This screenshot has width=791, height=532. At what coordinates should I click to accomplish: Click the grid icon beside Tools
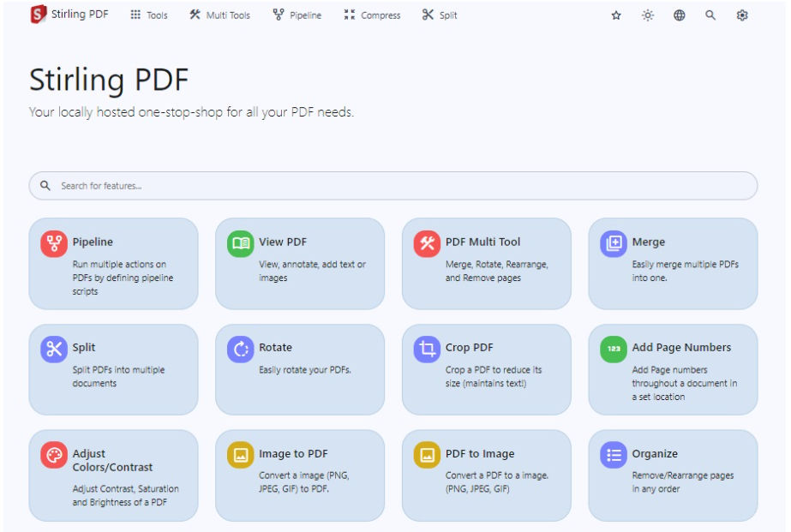point(135,15)
